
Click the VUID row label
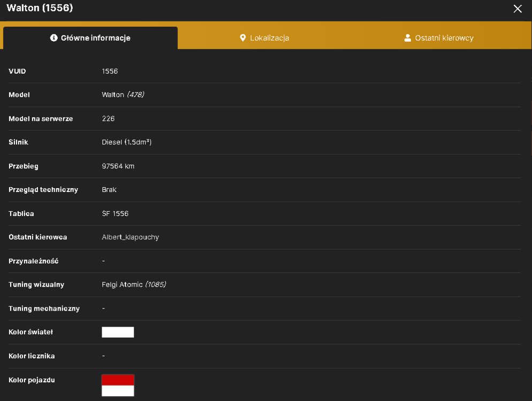(17, 71)
